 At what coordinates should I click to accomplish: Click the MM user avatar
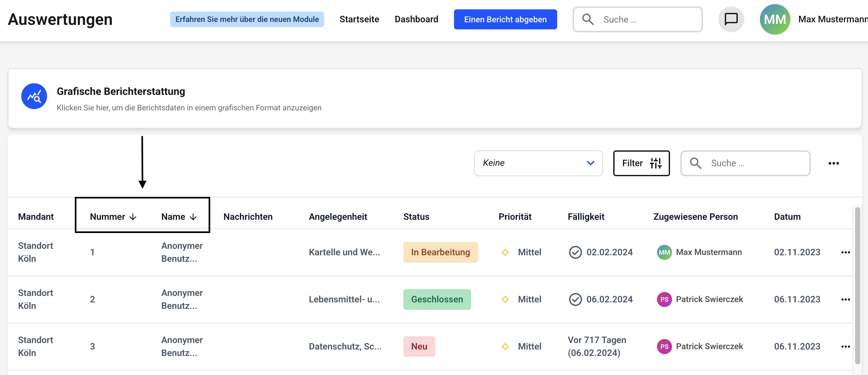tap(775, 19)
